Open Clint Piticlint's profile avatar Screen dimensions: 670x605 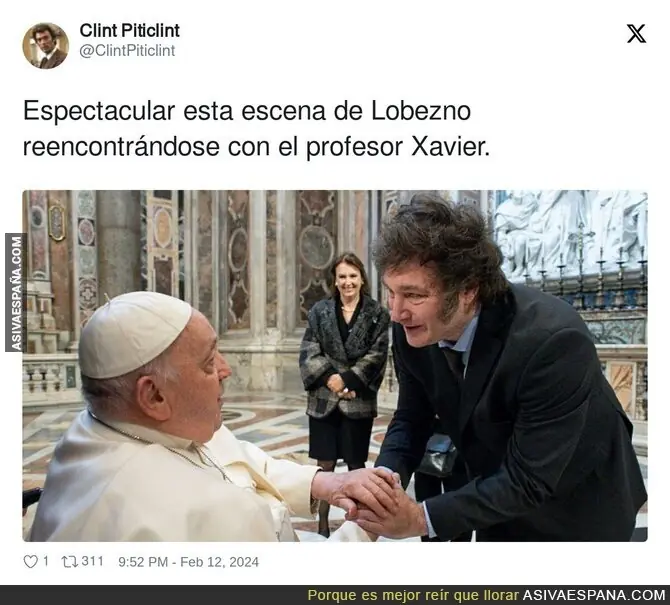[46, 46]
